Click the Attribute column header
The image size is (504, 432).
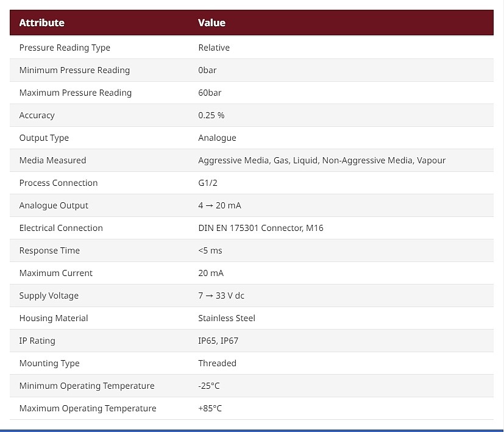point(41,23)
